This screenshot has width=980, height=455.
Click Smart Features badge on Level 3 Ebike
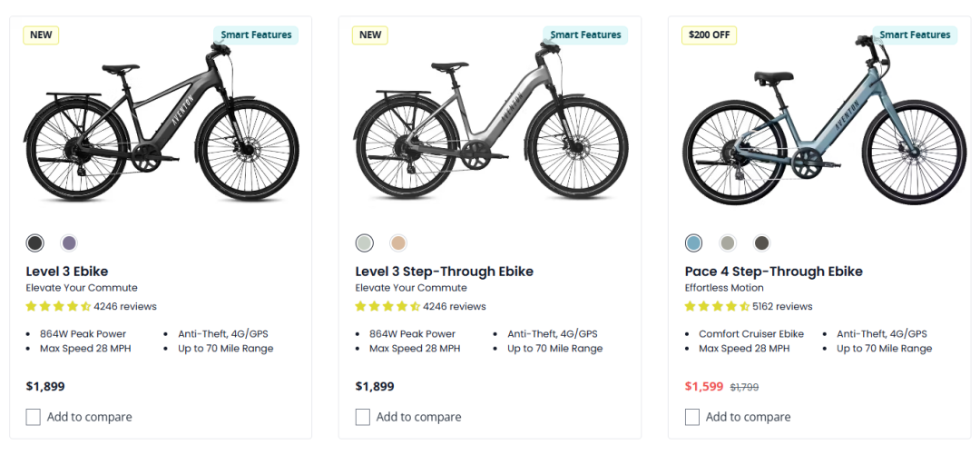(256, 35)
